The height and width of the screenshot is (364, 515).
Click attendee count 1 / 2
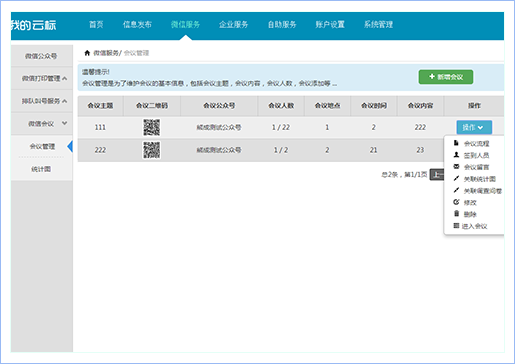(281, 150)
